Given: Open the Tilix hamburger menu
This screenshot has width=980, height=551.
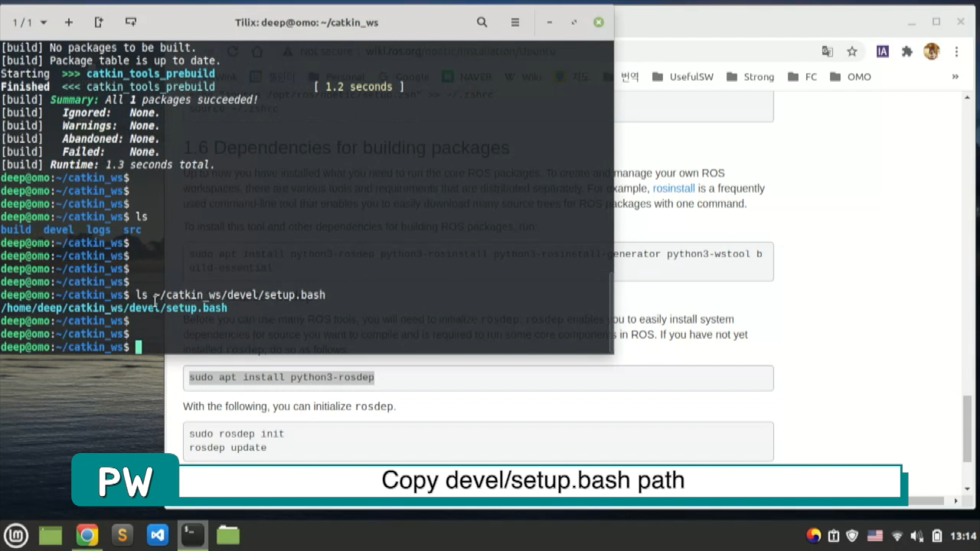Looking at the screenshot, I should (x=515, y=22).
